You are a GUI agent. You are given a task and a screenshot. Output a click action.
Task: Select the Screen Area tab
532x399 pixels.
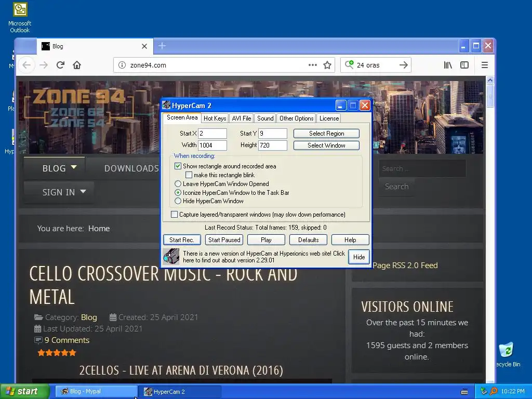pyautogui.click(x=182, y=117)
